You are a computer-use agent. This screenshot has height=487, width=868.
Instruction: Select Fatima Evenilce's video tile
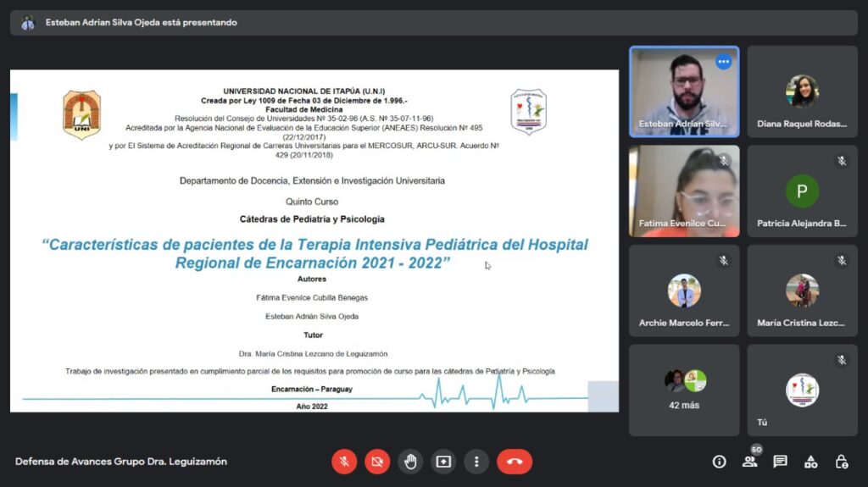(684, 191)
